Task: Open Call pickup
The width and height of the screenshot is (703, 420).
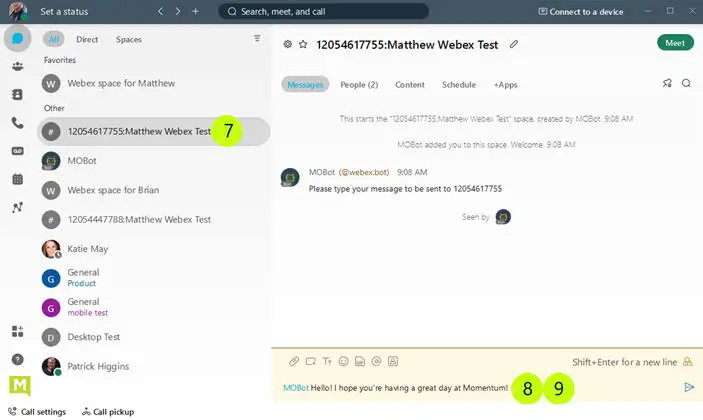Action: click(108, 411)
